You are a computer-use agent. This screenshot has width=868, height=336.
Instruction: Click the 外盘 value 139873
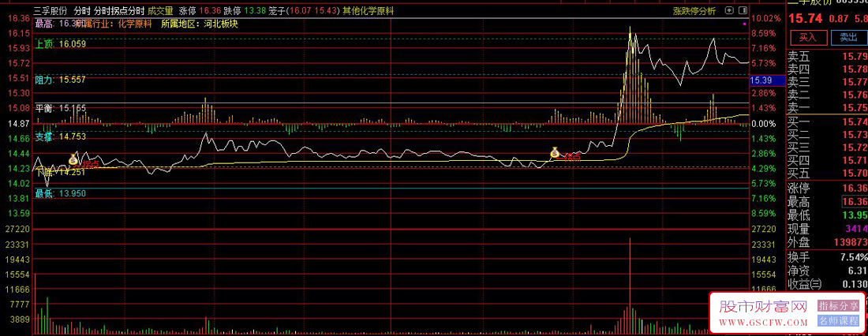pyautogui.click(x=850, y=242)
